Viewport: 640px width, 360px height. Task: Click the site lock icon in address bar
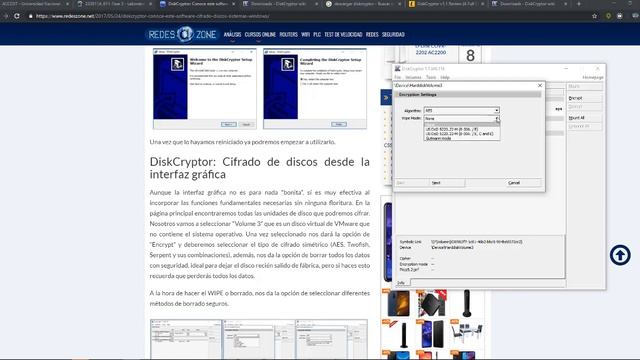30,16
